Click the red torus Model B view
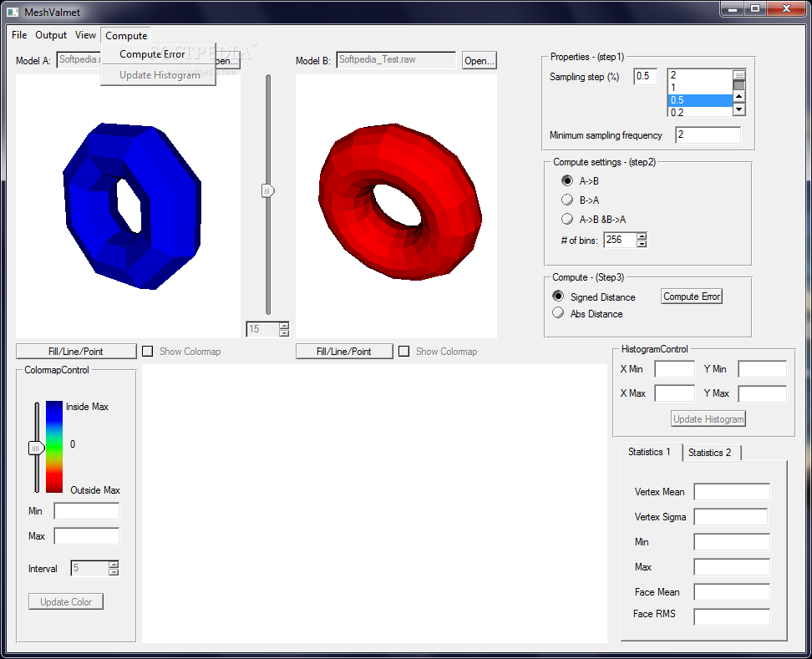The image size is (812, 659). (396, 206)
